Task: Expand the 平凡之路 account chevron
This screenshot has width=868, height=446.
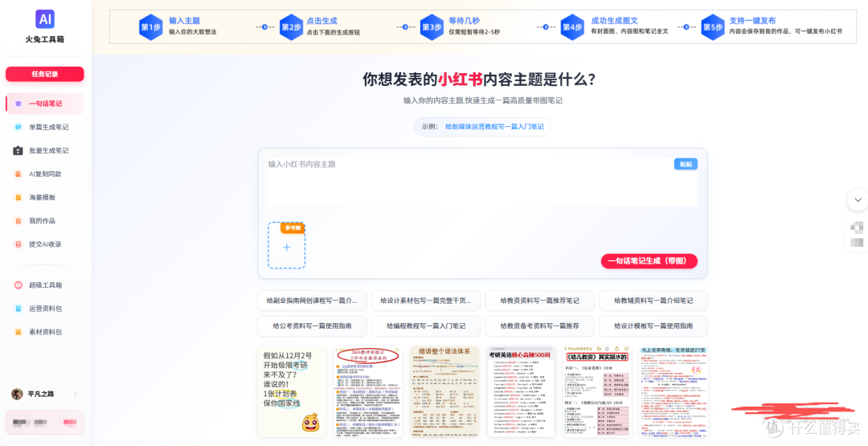Action: coord(76,394)
